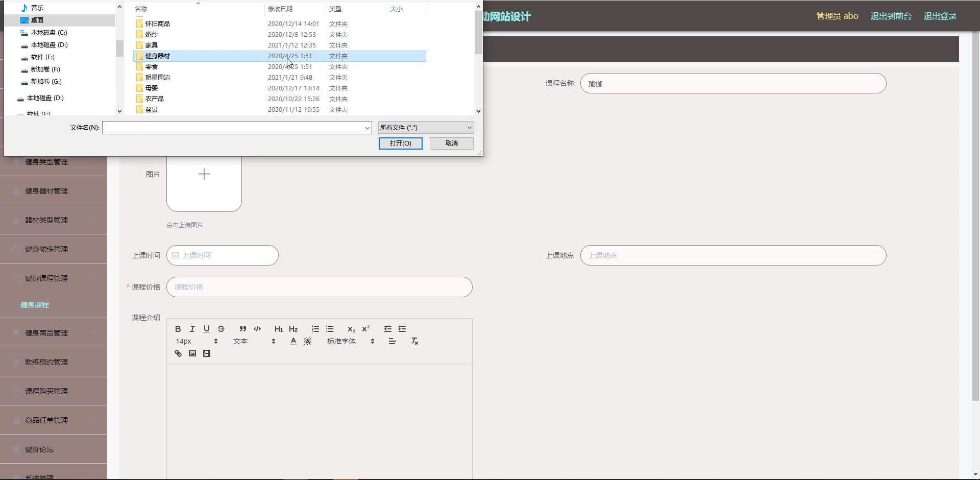Viewport: 980px width, 480px height.
Task: Expand the file name history dropdown arrow
Action: [x=367, y=128]
